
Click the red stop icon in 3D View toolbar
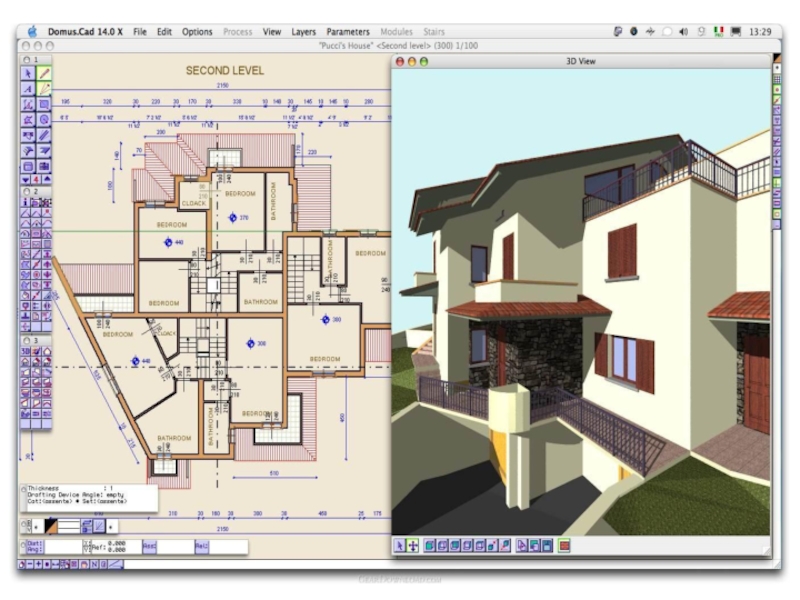point(564,545)
